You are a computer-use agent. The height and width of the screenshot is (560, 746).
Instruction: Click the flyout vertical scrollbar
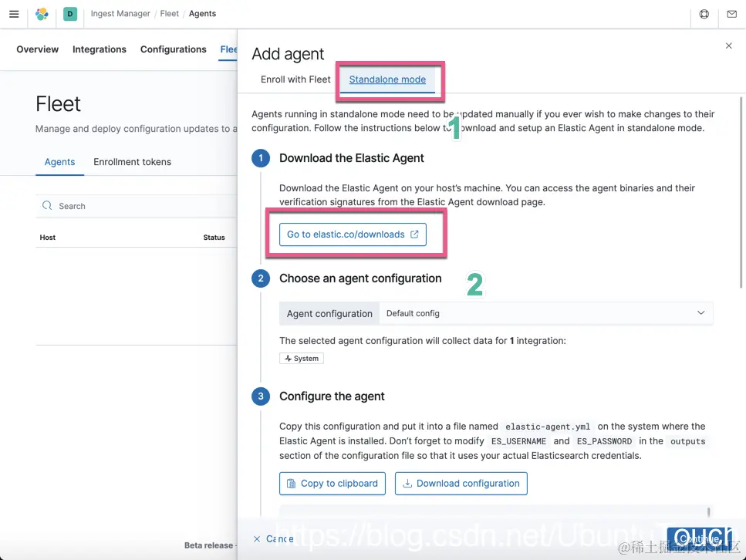pos(741,192)
